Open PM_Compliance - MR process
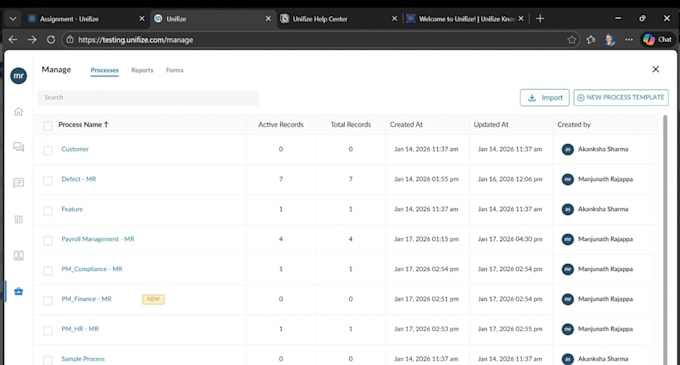680x365 pixels. (92, 269)
